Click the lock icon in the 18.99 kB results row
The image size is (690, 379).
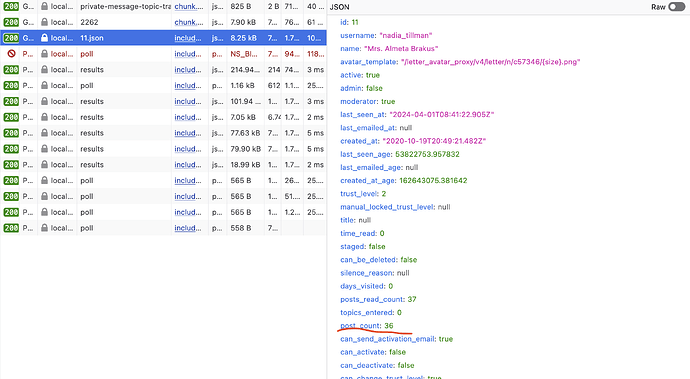(x=44, y=165)
